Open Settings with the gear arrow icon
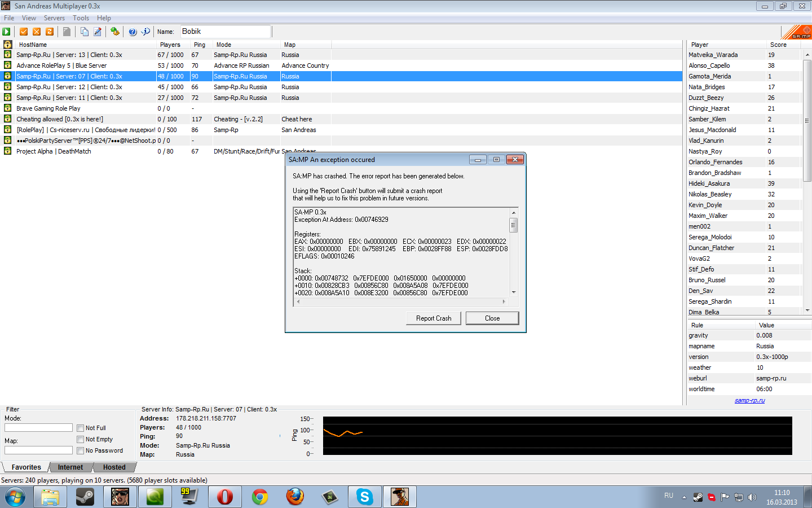This screenshot has height=508, width=812. coord(115,32)
